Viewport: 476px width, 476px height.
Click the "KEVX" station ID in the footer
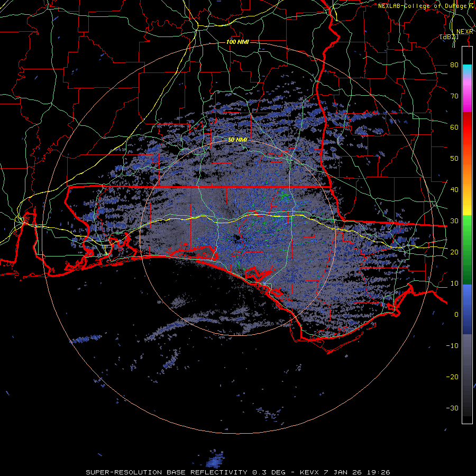pyautogui.click(x=309, y=472)
